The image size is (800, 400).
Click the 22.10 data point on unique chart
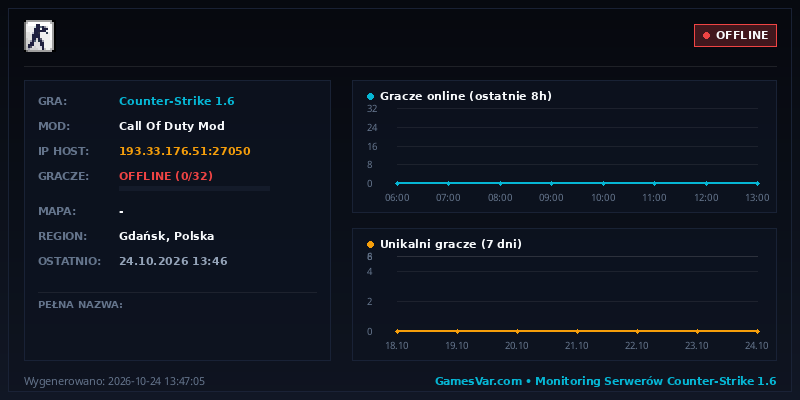coord(637,331)
